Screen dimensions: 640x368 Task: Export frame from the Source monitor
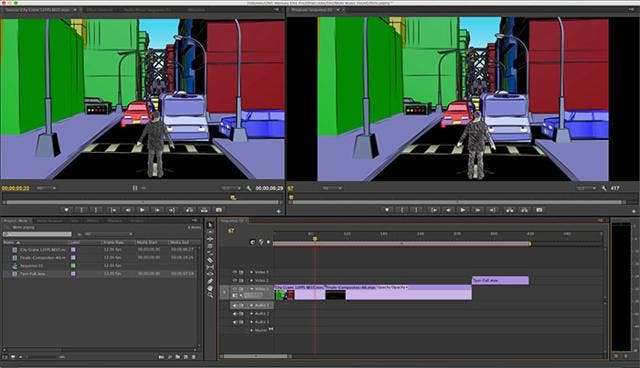pyautogui.click(x=219, y=210)
